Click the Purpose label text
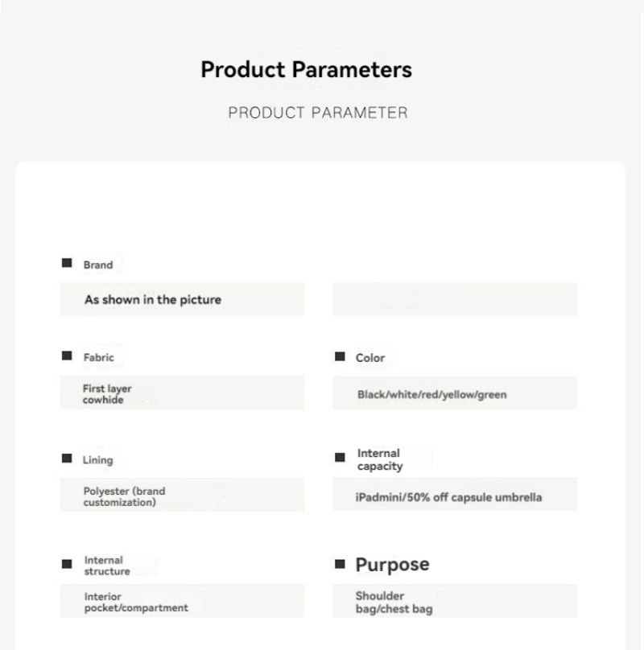This screenshot has height=650, width=644. (392, 565)
